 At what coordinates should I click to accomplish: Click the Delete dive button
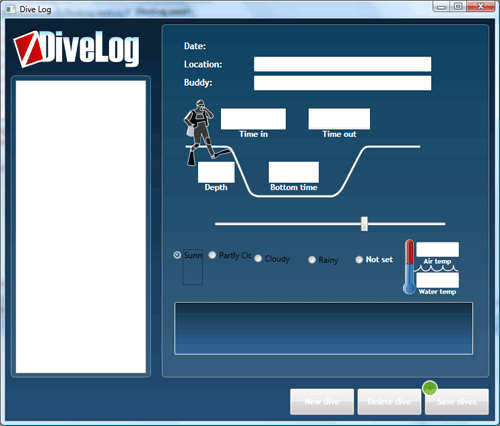pyautogui.click(x=389, y=402)
